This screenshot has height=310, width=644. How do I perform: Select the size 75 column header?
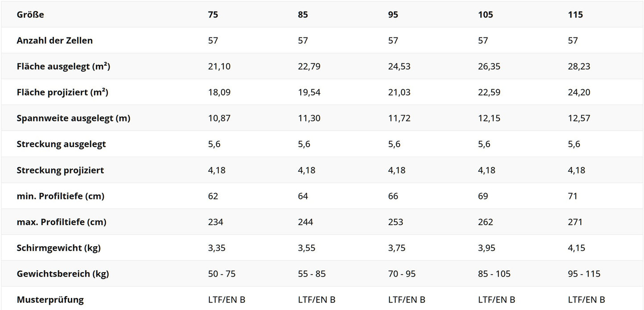click(x=213, y=15)
